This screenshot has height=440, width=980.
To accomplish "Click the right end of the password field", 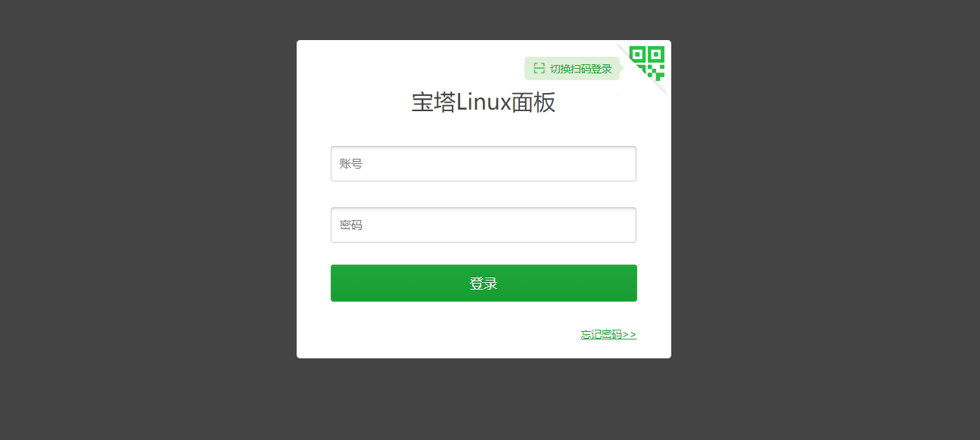I will [x=624, y=225].
